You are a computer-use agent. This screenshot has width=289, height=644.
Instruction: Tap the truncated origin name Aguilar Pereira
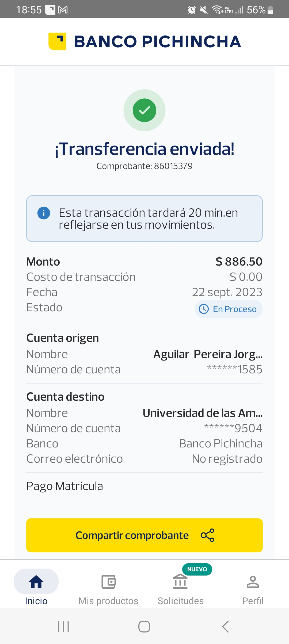click(x=208, y=354)
